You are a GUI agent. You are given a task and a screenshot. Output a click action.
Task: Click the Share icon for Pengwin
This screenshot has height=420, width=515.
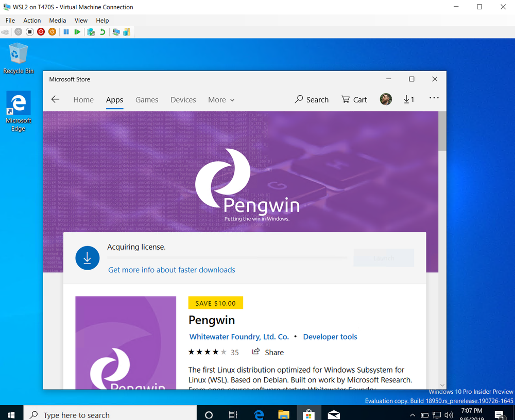pos(256,352)
